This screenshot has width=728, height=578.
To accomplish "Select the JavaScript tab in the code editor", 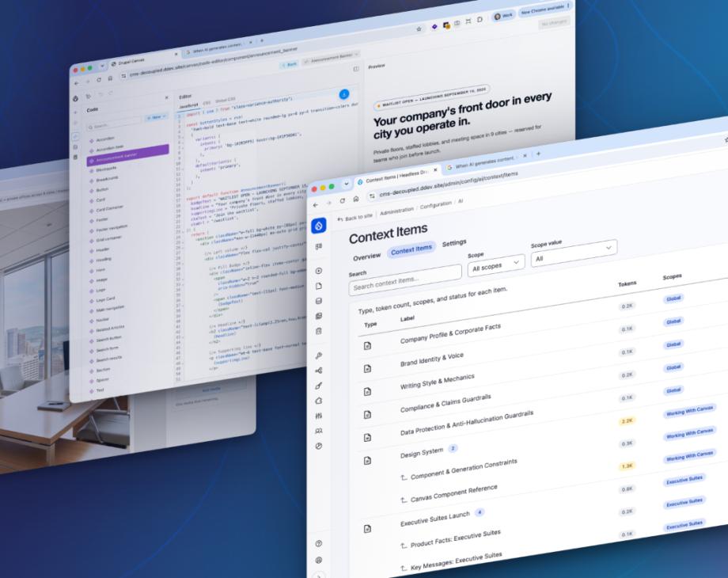I will point(188,106).
